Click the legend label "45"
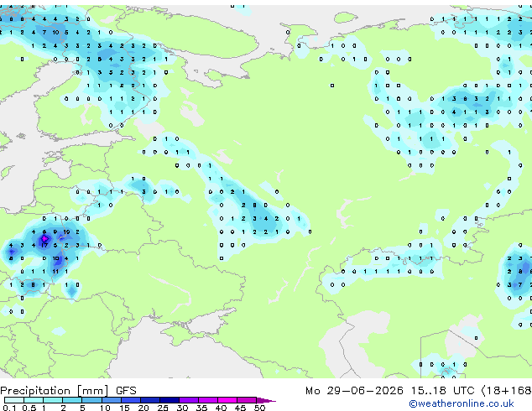 coord(240,408)
